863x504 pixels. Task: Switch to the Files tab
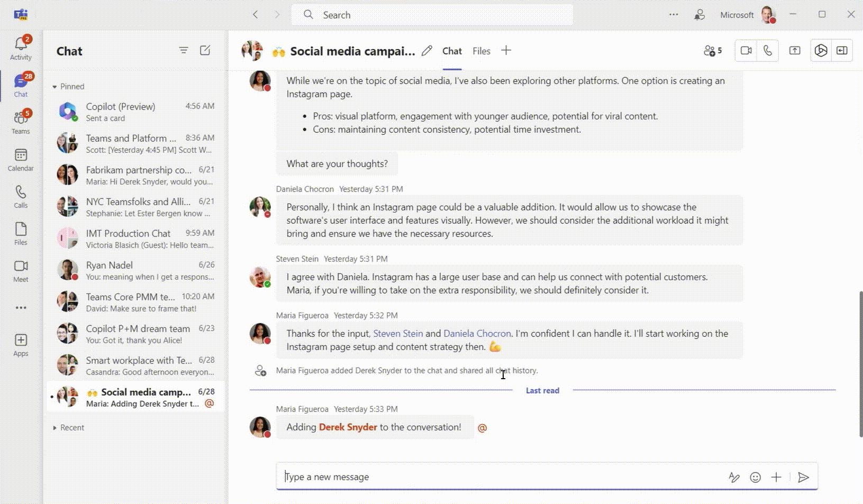point(482,51)
